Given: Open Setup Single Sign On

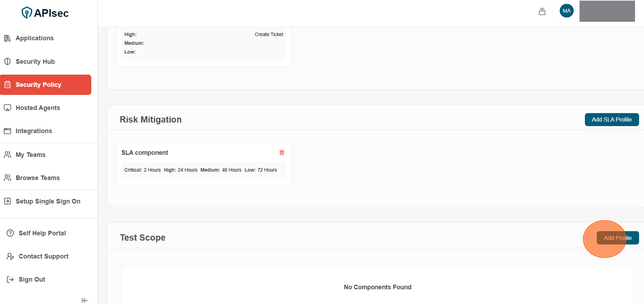Looking at the screenshot, I should click(48, 201).
